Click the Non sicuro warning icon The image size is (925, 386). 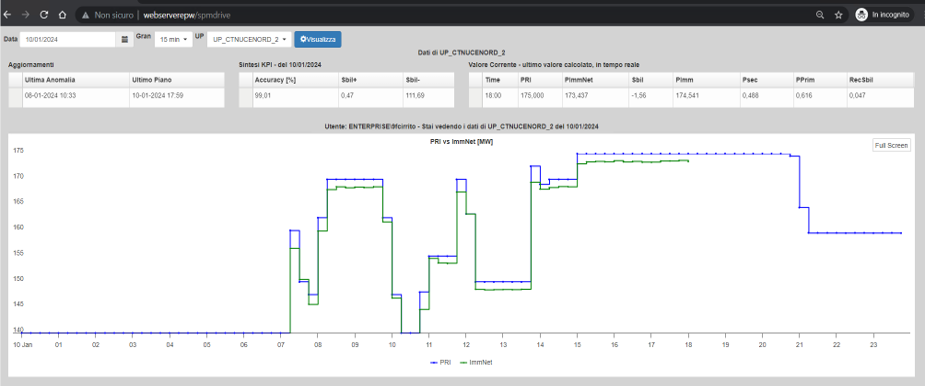click(85, 15)
